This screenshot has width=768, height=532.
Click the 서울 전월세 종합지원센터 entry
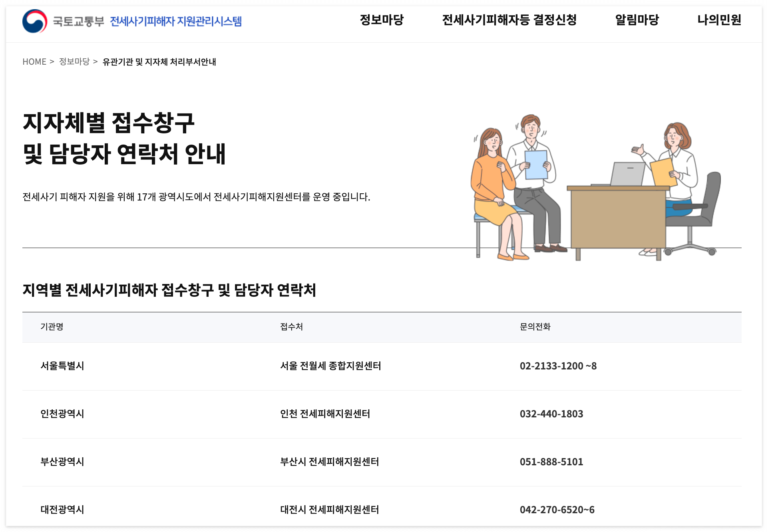point(331,366)
